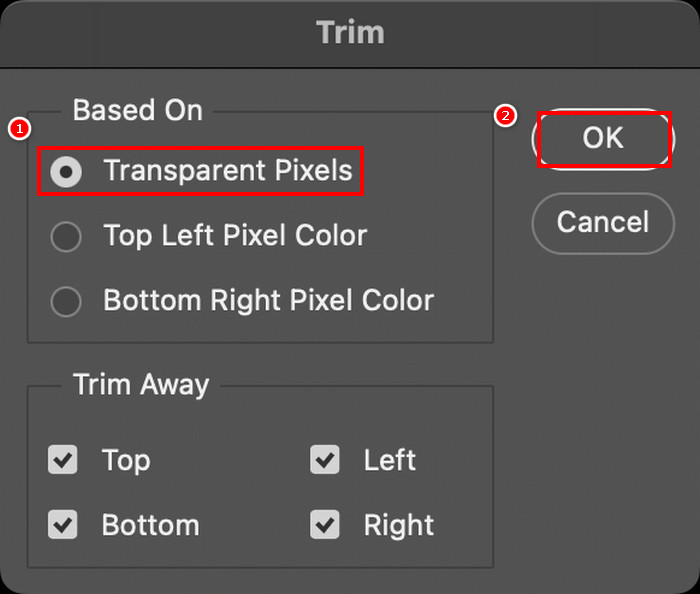Click the Trim dialog title bar
This screenshot has width=700, height=594.
click(350, 31)
